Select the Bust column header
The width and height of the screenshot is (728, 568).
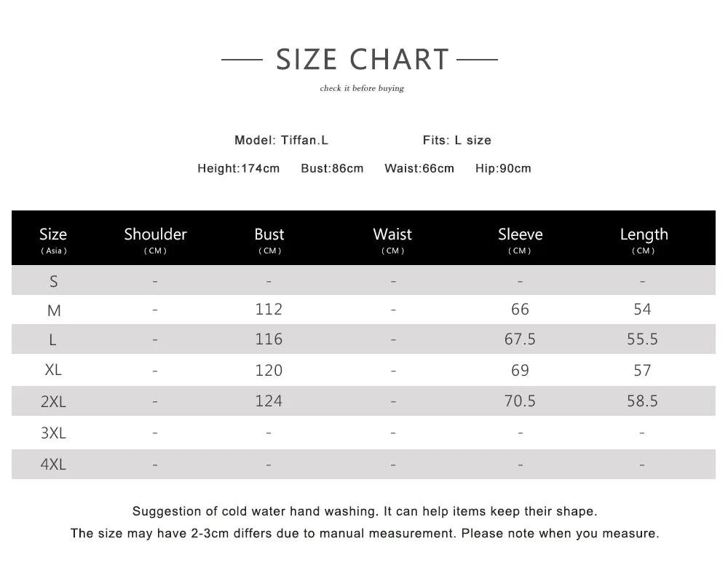[x=269, y=239]
